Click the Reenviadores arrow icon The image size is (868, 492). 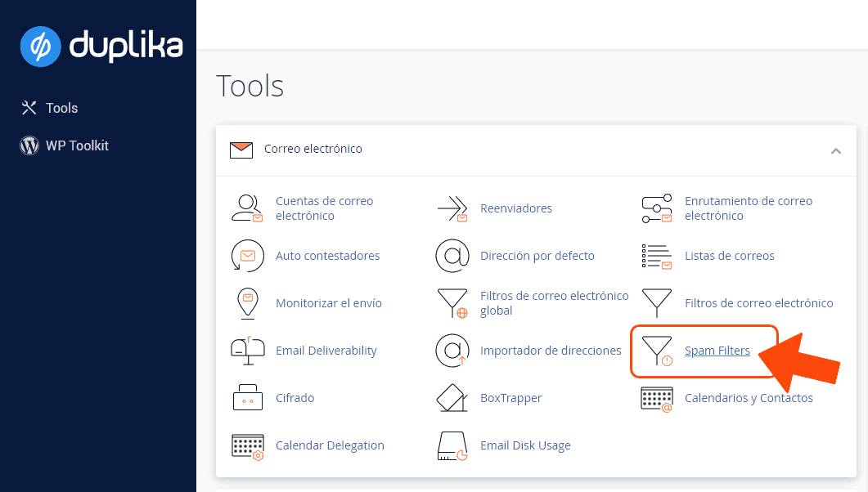[452, 208]
